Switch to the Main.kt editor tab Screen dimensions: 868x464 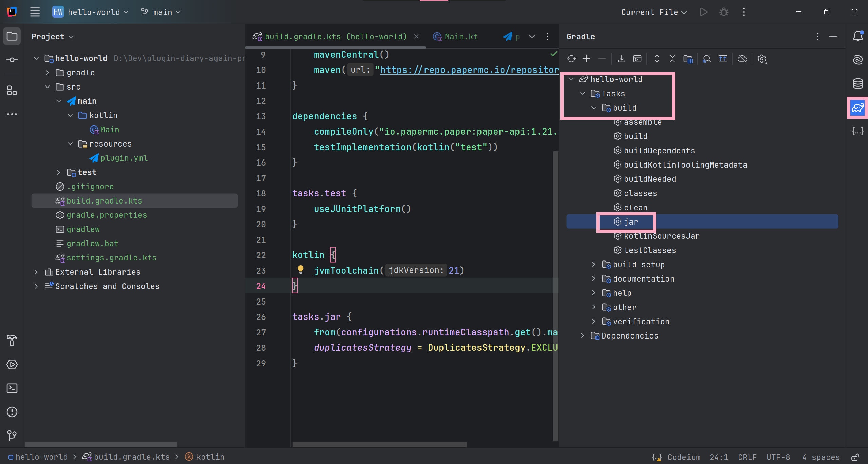tap(461, 36)
